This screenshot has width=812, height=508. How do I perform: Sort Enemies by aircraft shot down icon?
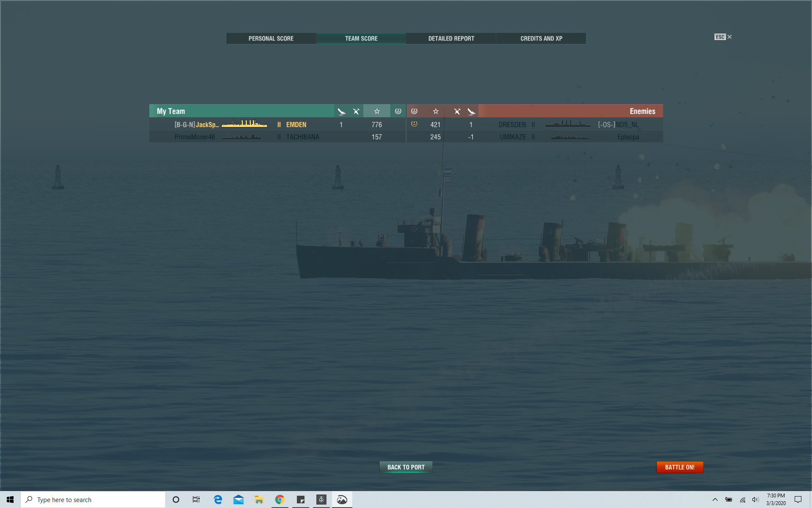tap(457, 111)
